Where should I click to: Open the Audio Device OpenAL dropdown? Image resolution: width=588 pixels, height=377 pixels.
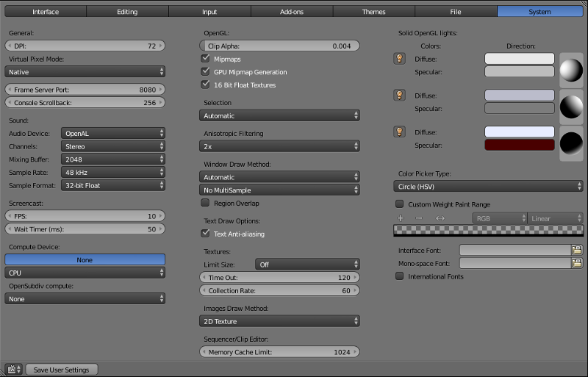point(113,133)
